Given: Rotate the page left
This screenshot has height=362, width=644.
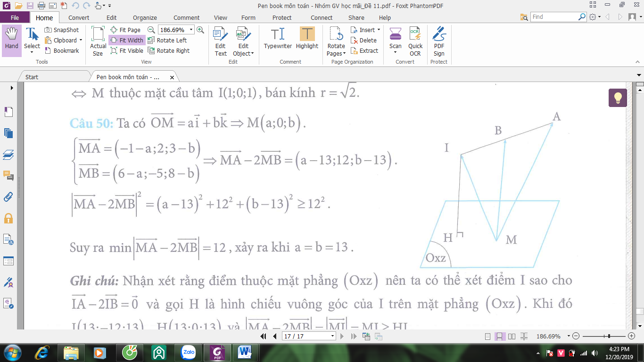Looking at the screenshot, I should [167, 40].
